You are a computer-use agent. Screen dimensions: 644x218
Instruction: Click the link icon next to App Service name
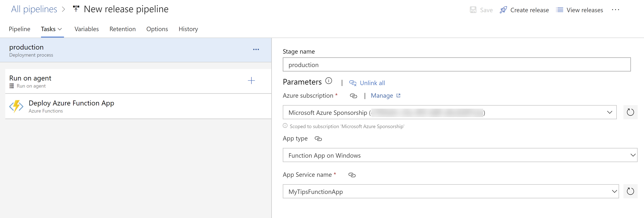tap(352, 175)
